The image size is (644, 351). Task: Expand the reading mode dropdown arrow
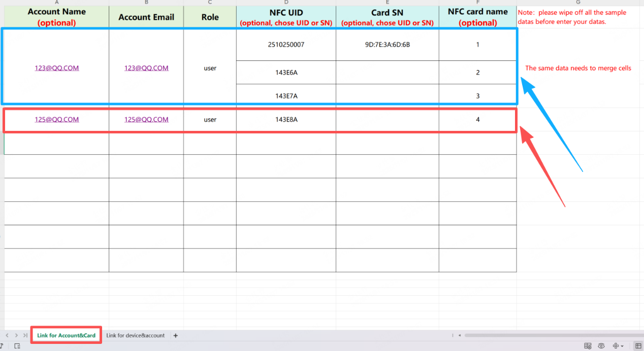(x=623, y=346)
